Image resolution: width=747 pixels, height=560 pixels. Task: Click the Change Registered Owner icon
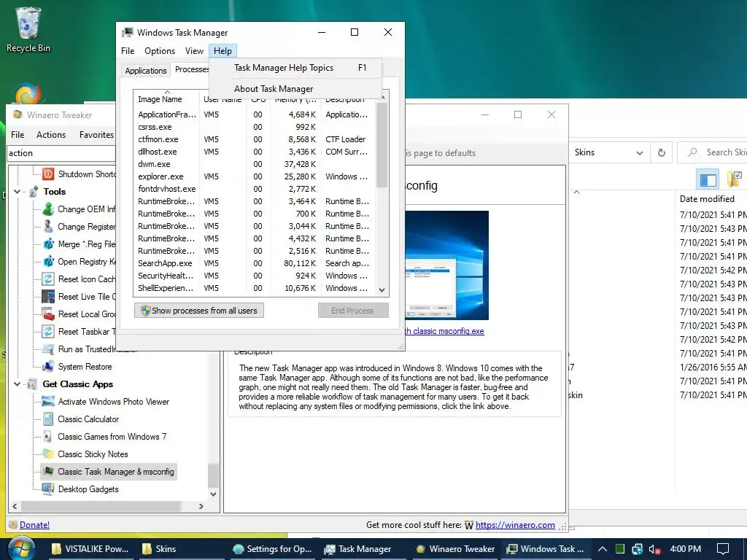coord(48,227)
